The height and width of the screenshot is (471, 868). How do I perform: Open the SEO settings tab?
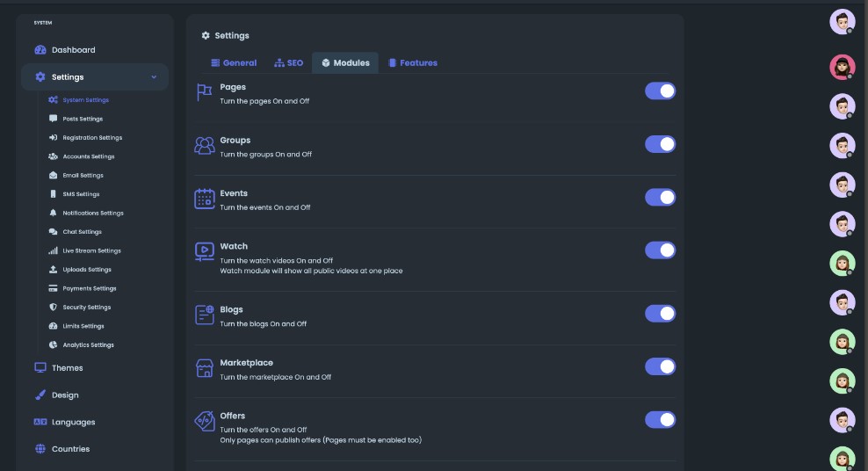point(288,63)
